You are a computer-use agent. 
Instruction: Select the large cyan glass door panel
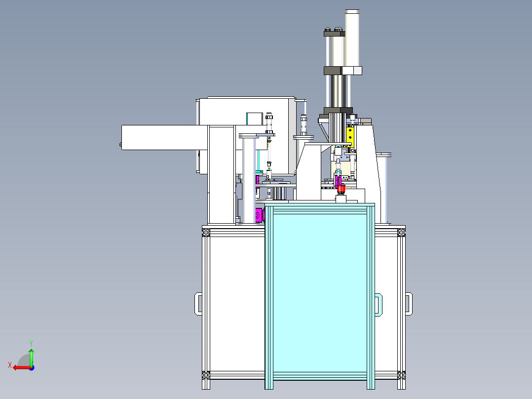pyautogui.click(x=320, y=293)
